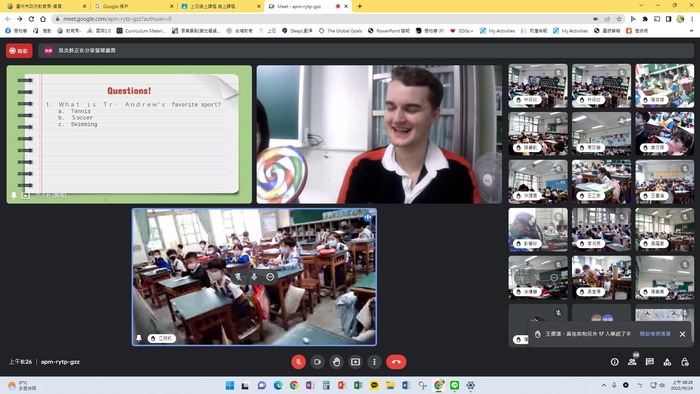Open the Meet activities icon
The width and height of the screenshot is (700, 394).
(667, 362)
